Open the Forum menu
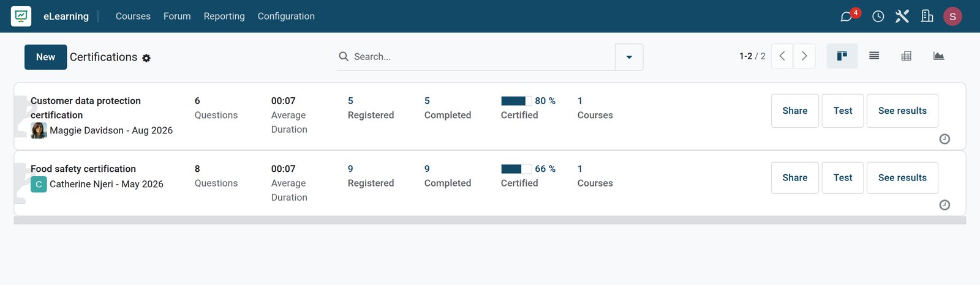This screenshot has width=980, height=285. [x=177, y=16]
